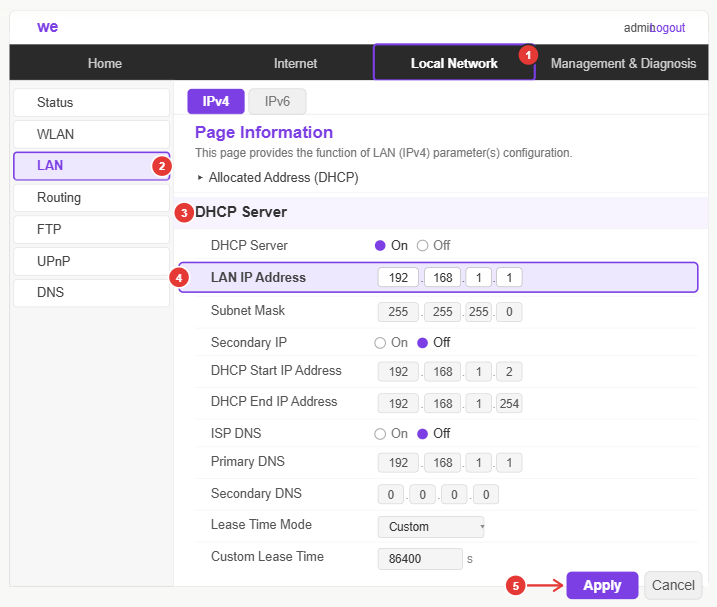Open the FTP sidebar item

(91, 229)
